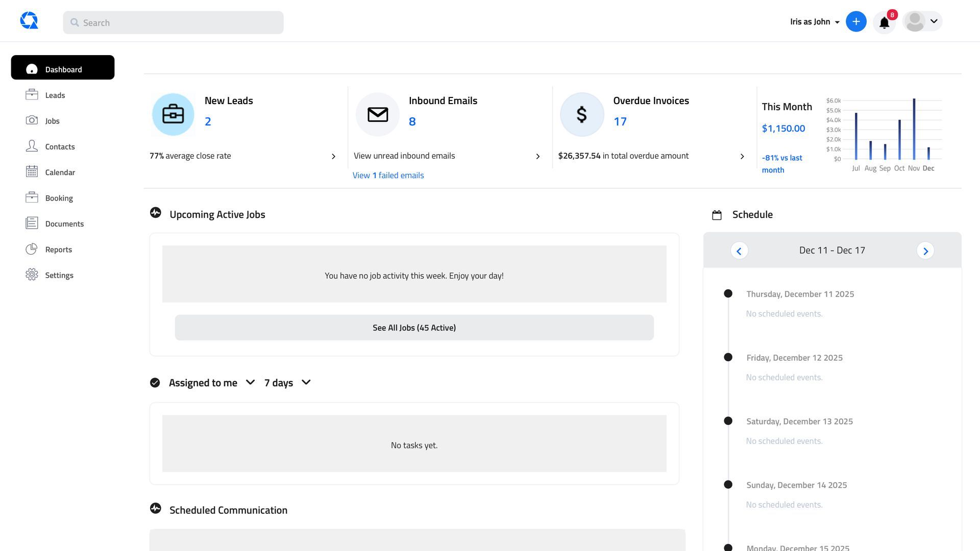Open Settings via the gear icon
The width and height of the screenshot is (980, 551).
59,275
